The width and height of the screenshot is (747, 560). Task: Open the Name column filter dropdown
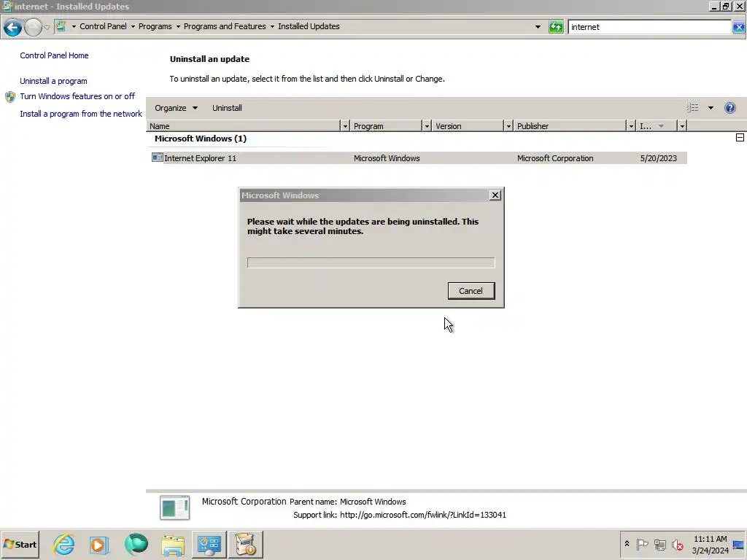(x=345, y=126)
